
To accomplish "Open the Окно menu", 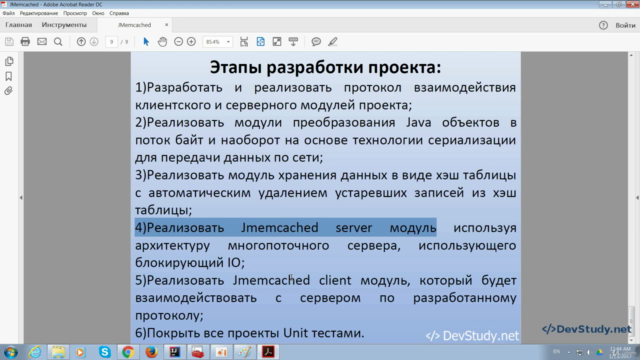I will pos(98,13).
